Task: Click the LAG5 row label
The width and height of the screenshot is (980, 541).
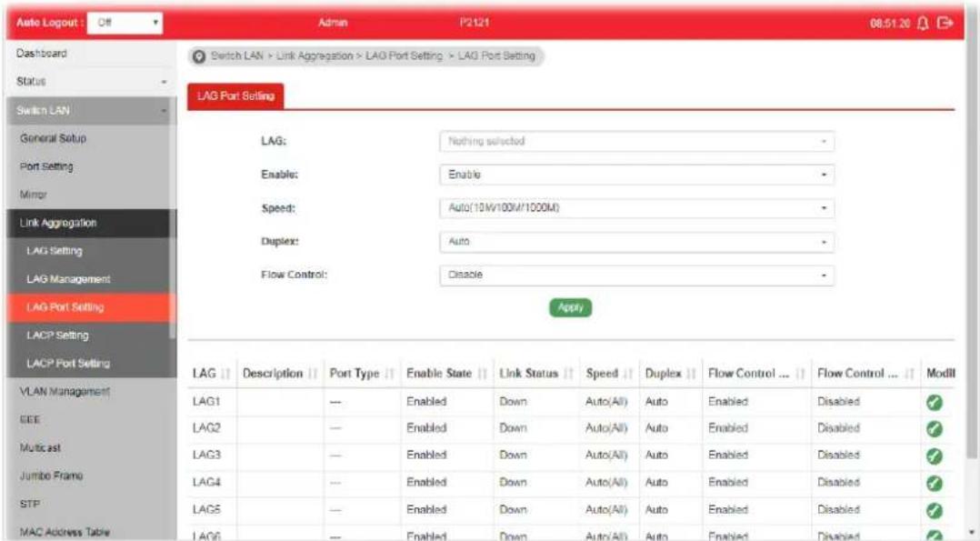Action: point(206,510)
